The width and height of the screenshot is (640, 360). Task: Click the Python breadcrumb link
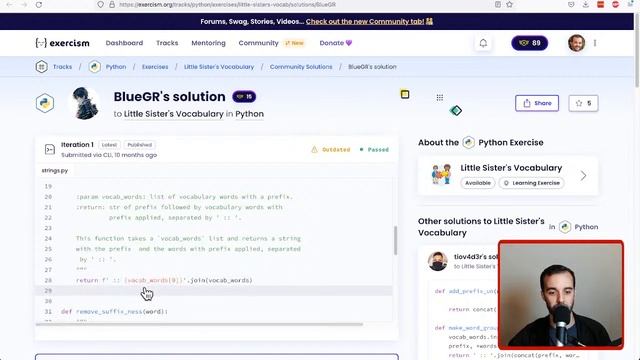[x=116, y=67]
